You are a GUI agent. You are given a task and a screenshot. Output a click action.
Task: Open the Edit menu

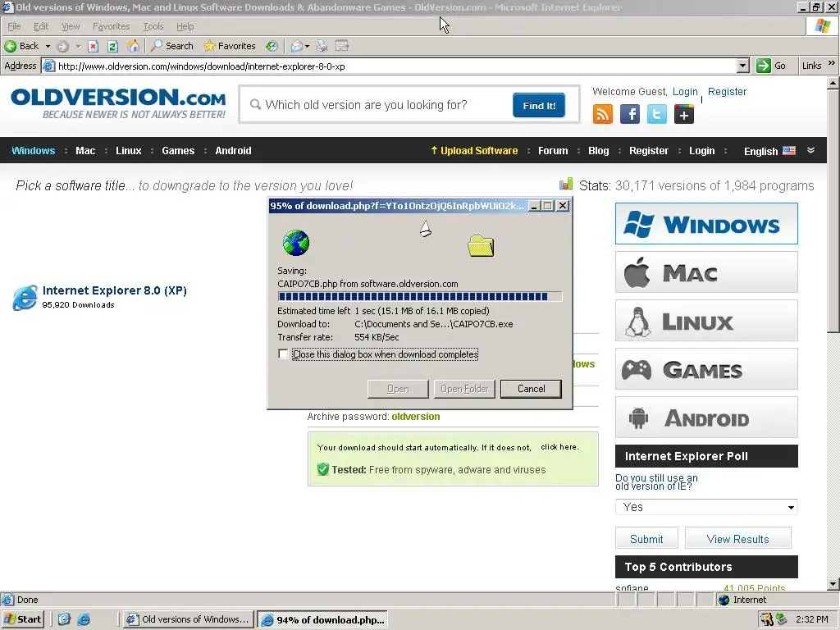[x=41, y=26]
